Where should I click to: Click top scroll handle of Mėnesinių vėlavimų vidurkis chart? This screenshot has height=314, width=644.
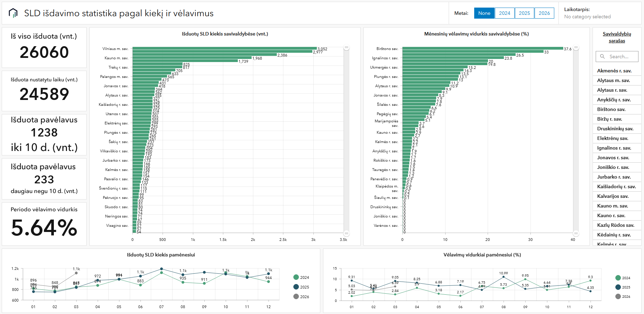pyautogui.click(x=576, y=48)
